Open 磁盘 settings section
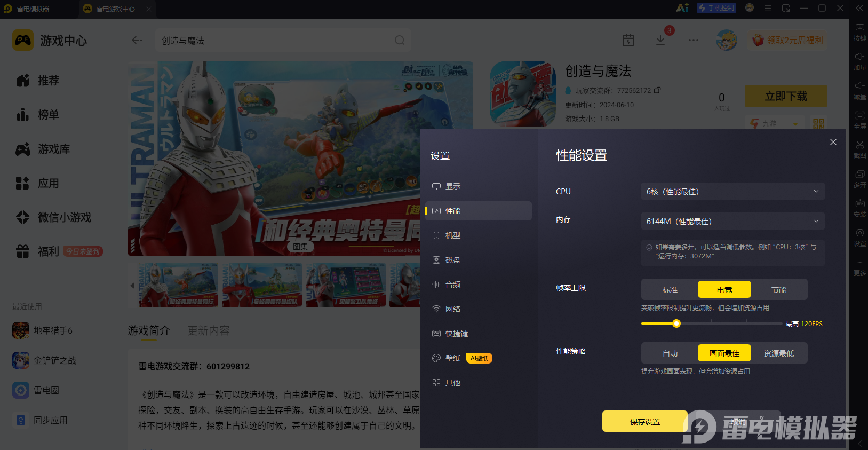 (479, 260)
